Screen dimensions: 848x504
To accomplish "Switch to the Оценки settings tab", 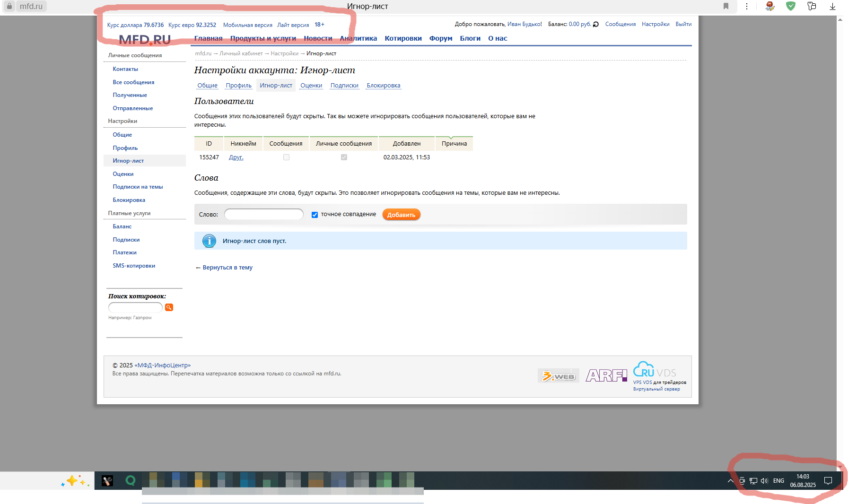I will [x=311, y=86].
